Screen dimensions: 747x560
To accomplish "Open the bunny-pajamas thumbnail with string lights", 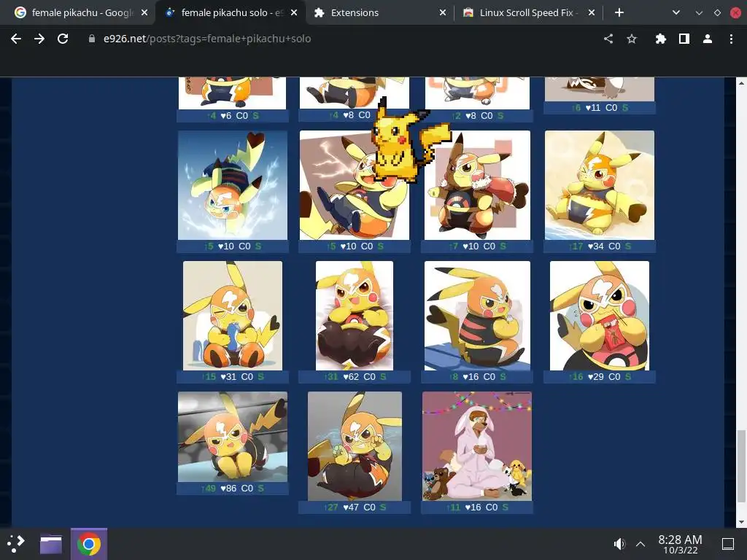I will tap(477, 446).
